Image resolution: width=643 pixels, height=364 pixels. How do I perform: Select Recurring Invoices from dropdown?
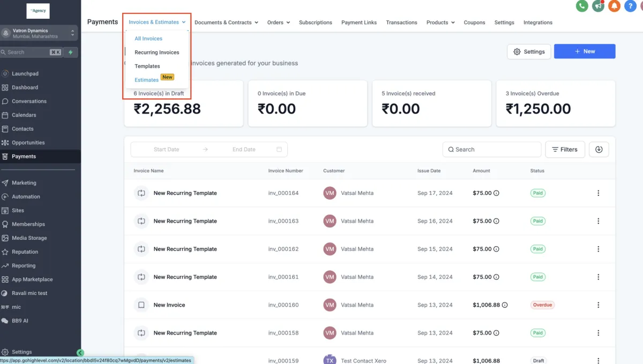tap(157, 52)
